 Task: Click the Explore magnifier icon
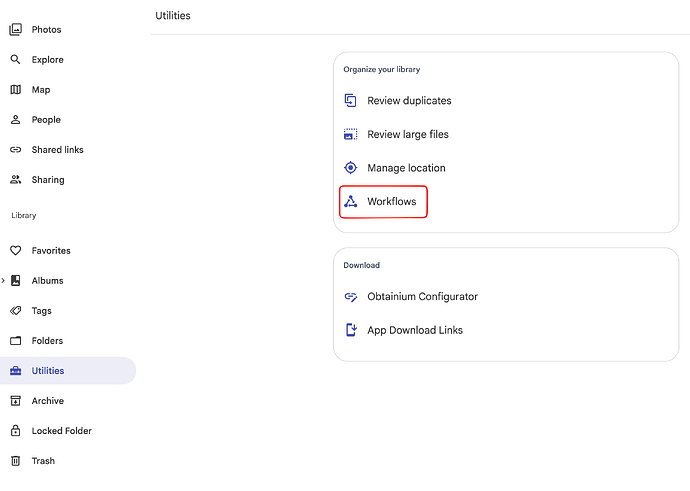point(15,59)
